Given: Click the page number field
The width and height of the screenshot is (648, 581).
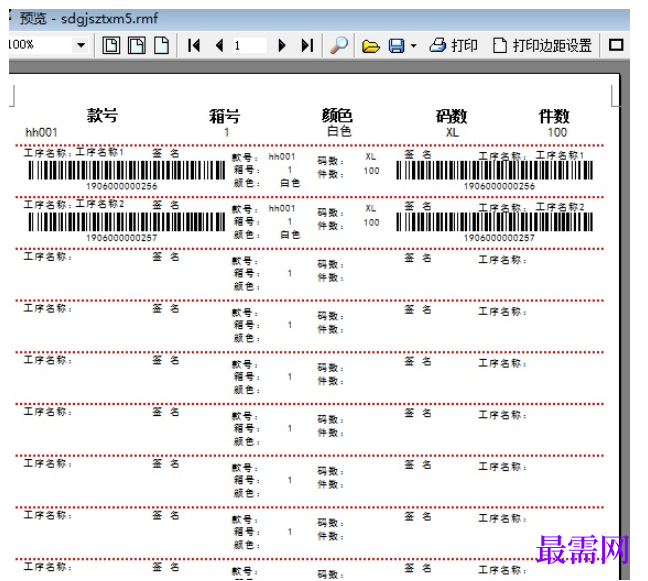Looking at the screenshot, I should pyautogui.click(x=249, y=45).
